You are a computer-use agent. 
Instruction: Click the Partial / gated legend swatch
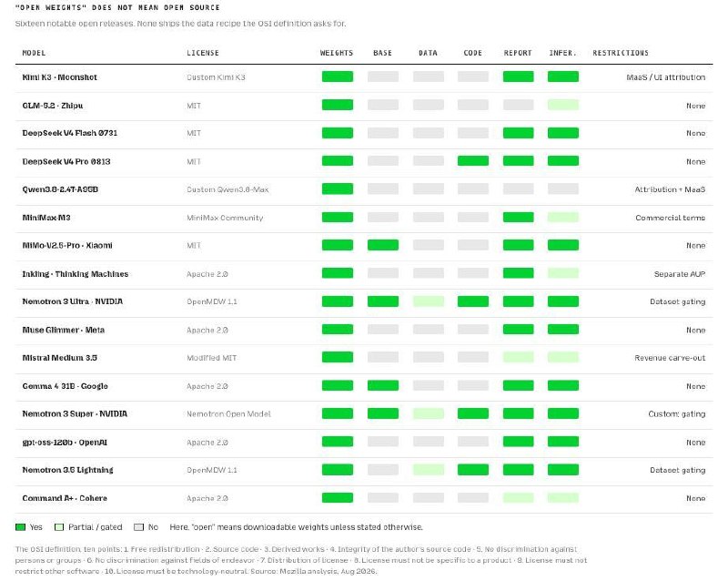pos(59,527)
